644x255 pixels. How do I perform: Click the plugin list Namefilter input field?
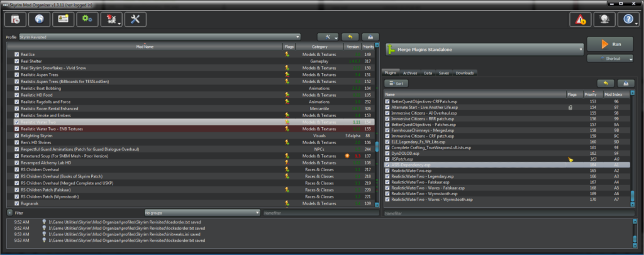click(x=509, y=213)
